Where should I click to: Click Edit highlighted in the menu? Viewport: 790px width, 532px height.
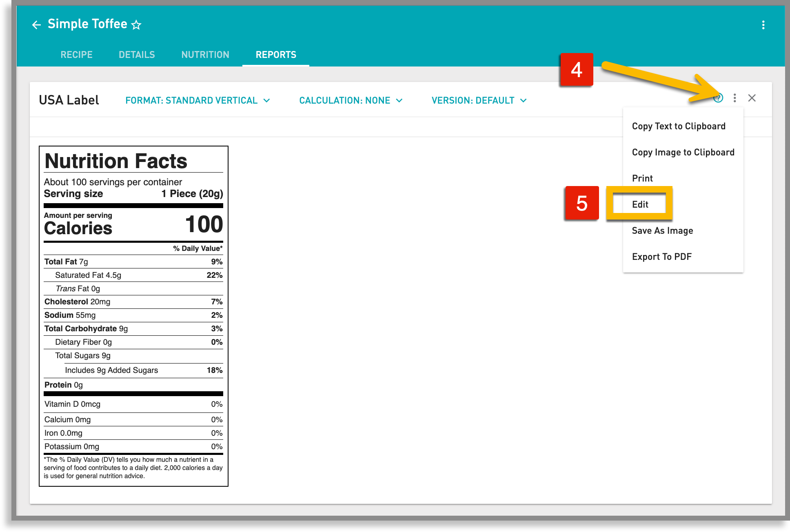[x=640, y=204]
